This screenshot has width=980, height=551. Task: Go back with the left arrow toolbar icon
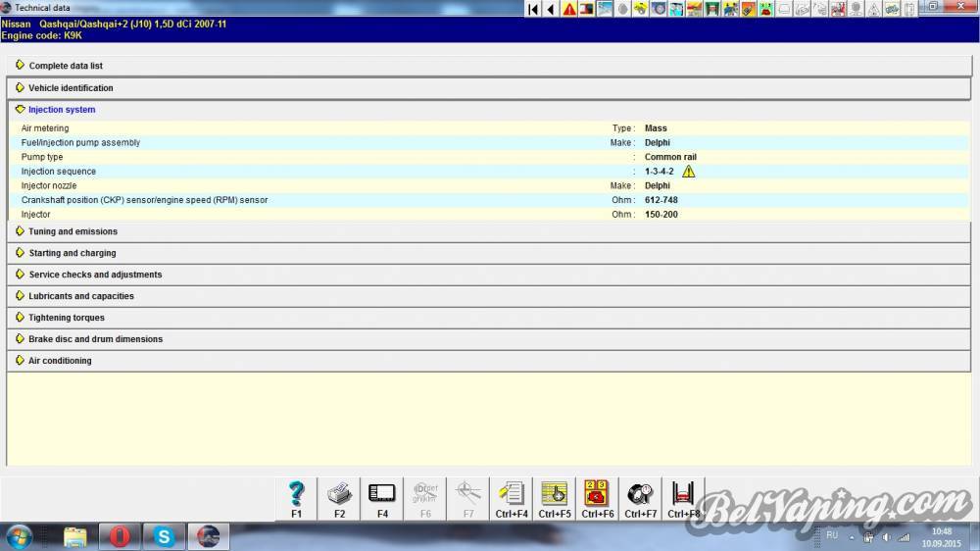tap(551, 9)
